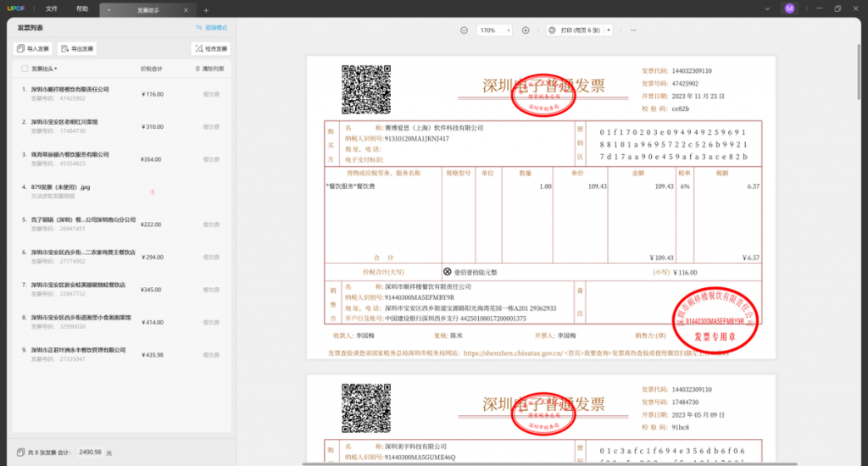Click the 打印 (每页 6 张) button
Image resolution: width=868 pixels, height=466 pixels.
[576, 31]
